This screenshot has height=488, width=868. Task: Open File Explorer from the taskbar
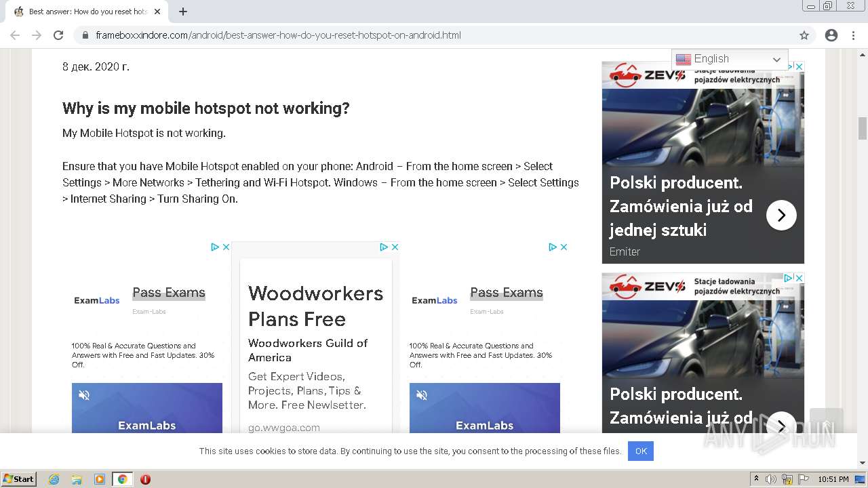(x=77, y=479)
